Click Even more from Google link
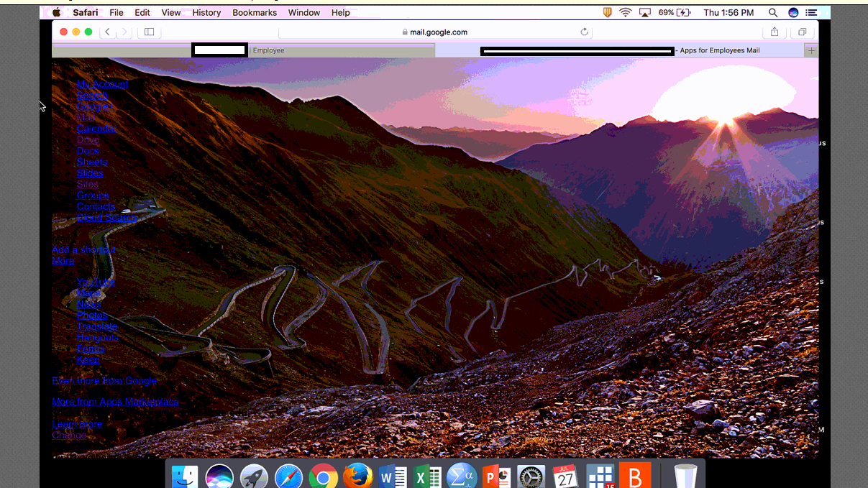The height and width of the screenshot is (488, 868). tap(104, 381)
